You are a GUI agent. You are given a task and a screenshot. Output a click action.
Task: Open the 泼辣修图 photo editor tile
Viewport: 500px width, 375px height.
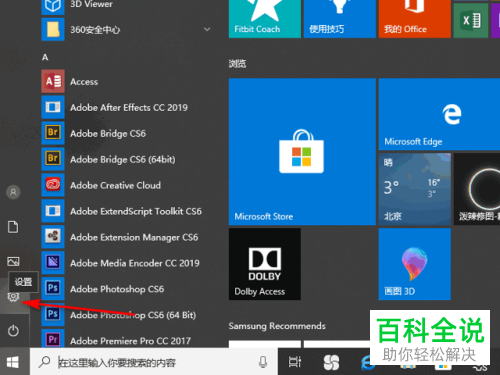click(x=477, y=189)
